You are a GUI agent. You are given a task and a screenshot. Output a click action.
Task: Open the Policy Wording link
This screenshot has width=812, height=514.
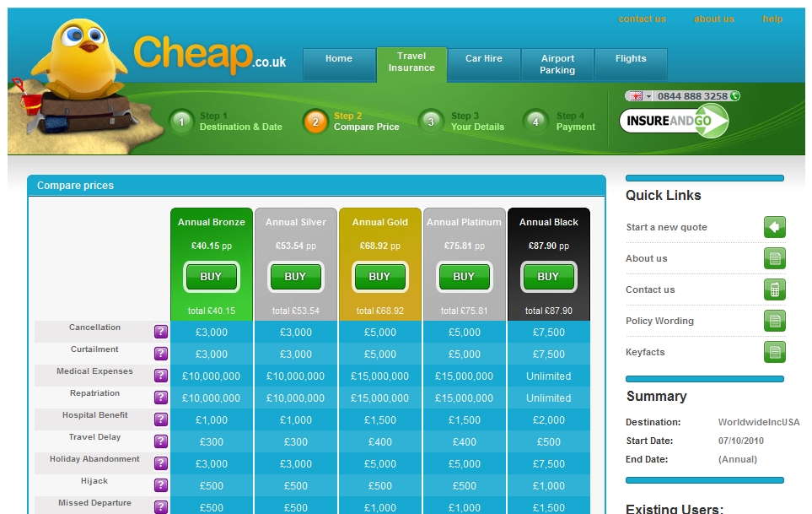pyautogui.click(x=659, y=321)
